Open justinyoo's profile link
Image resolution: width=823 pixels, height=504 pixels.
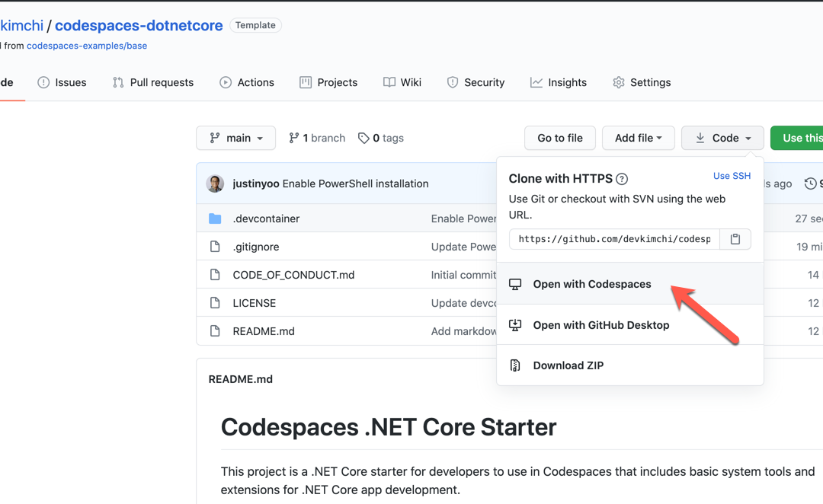coord(256,183)
